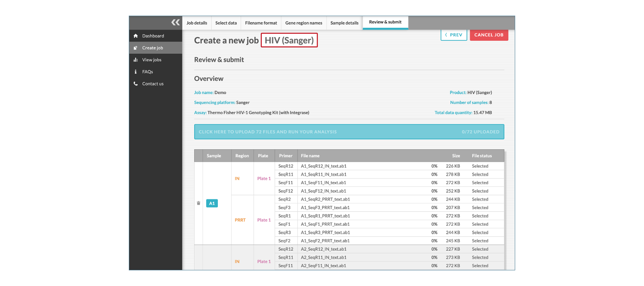644x286 pixels.
Task: Click the FAQs info icon
Action: point(136,71)
